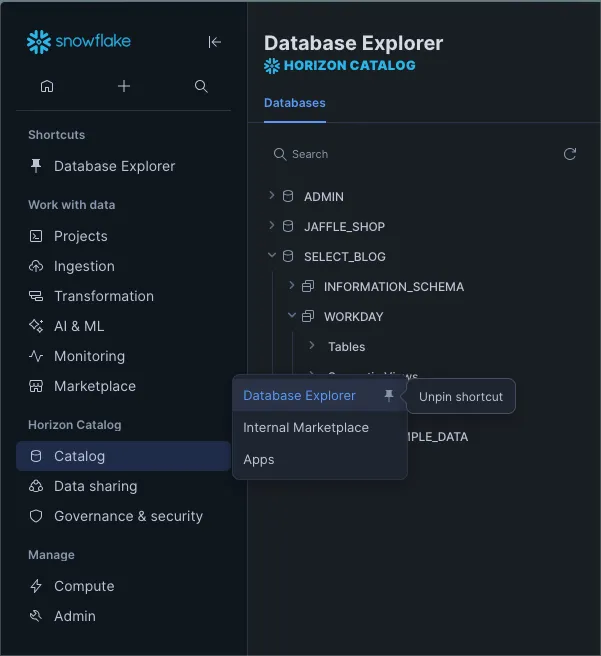Click the Marketplace storefront icon
601x656 pixels.
[36, 386]
